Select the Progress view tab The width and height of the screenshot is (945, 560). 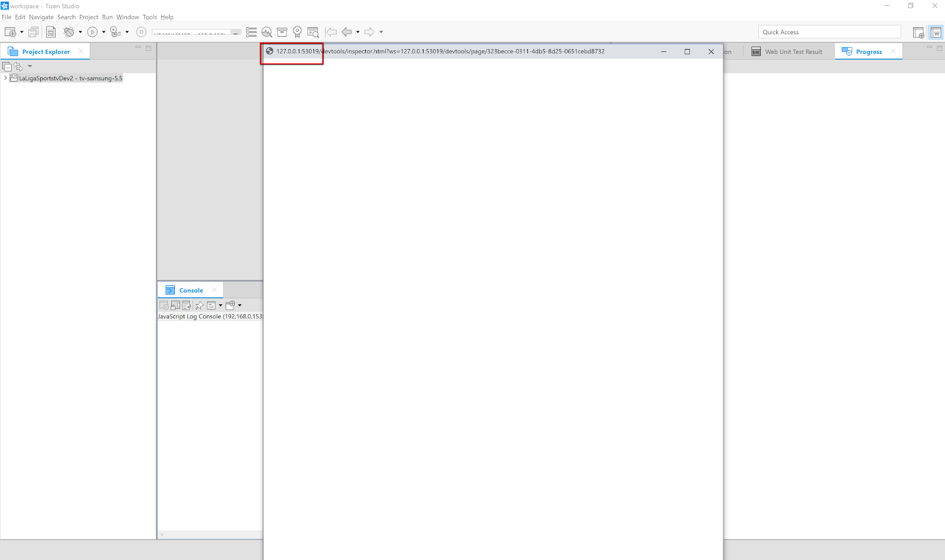point(868,51)
